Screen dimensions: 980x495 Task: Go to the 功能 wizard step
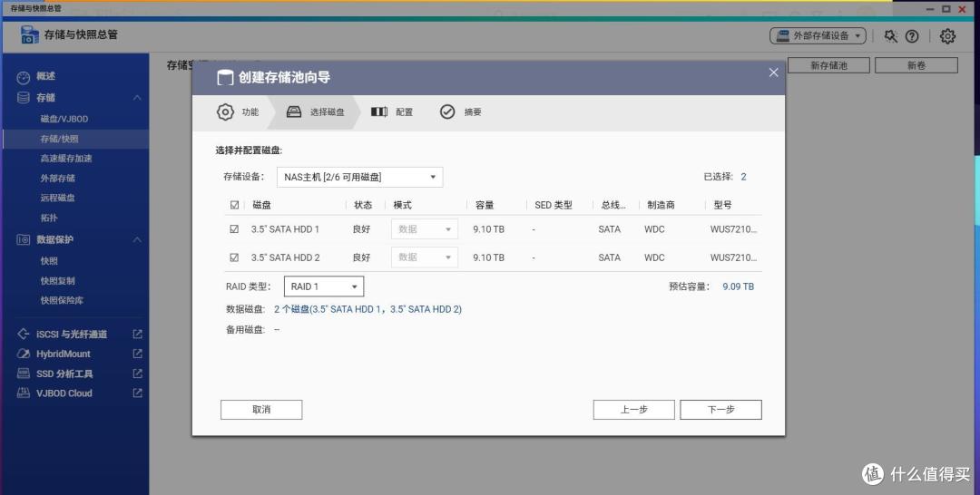[x=238, y=112]
